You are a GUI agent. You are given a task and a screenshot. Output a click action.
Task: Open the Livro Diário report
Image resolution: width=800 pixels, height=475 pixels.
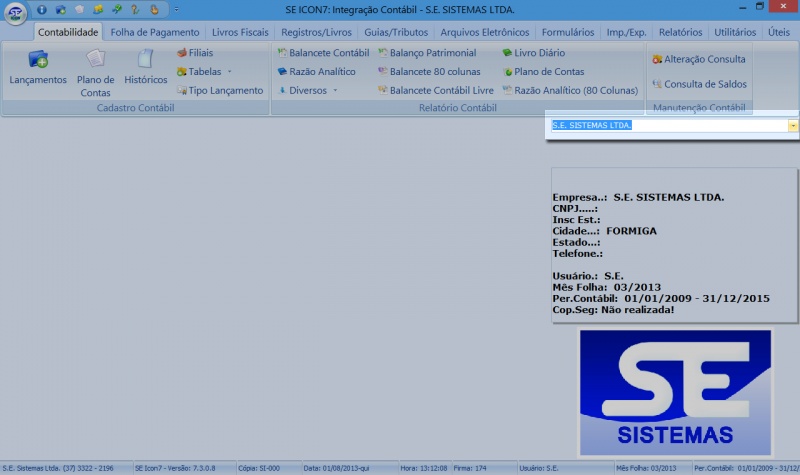(538, 52)
